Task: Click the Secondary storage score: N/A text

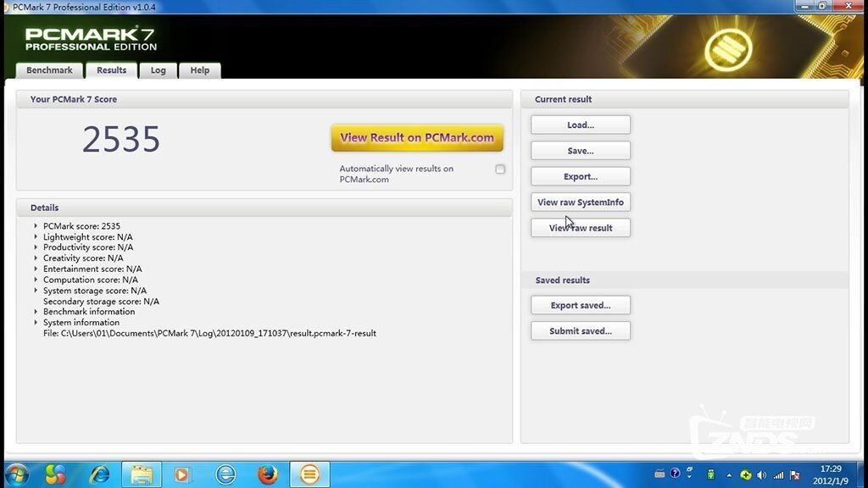Action: pos(102,302)
